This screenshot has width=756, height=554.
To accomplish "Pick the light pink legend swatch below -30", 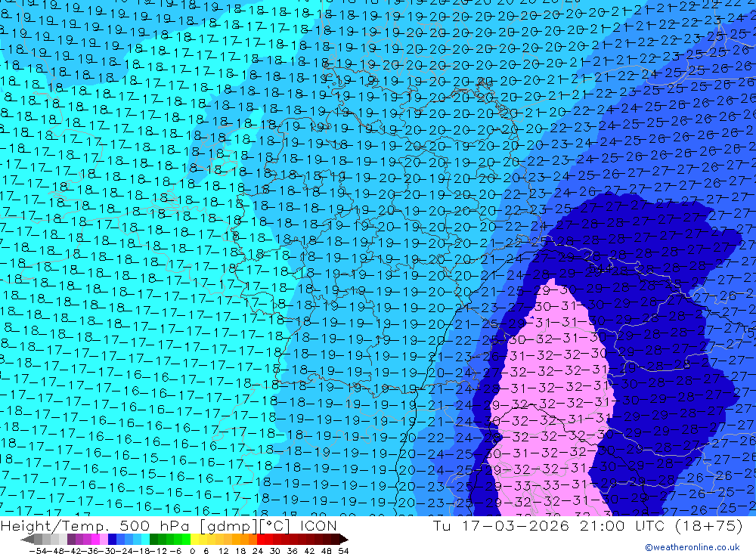I will 104,539.
